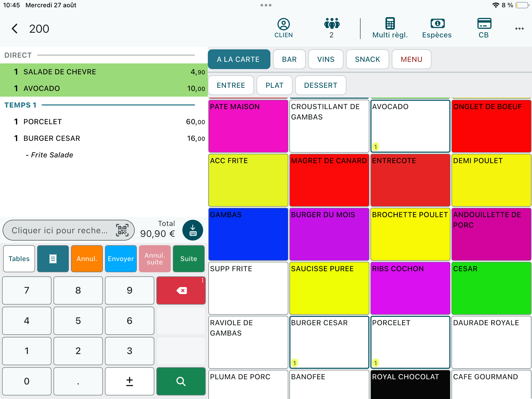Select the Frite Salade modifier line

tap(104, 155)
